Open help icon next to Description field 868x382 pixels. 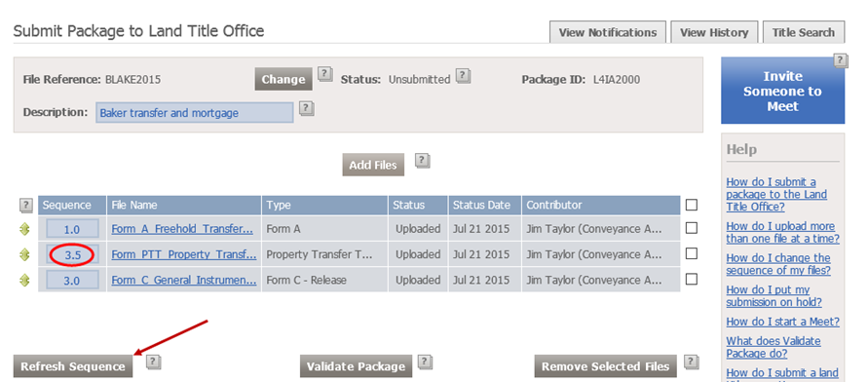pos(307,108)
